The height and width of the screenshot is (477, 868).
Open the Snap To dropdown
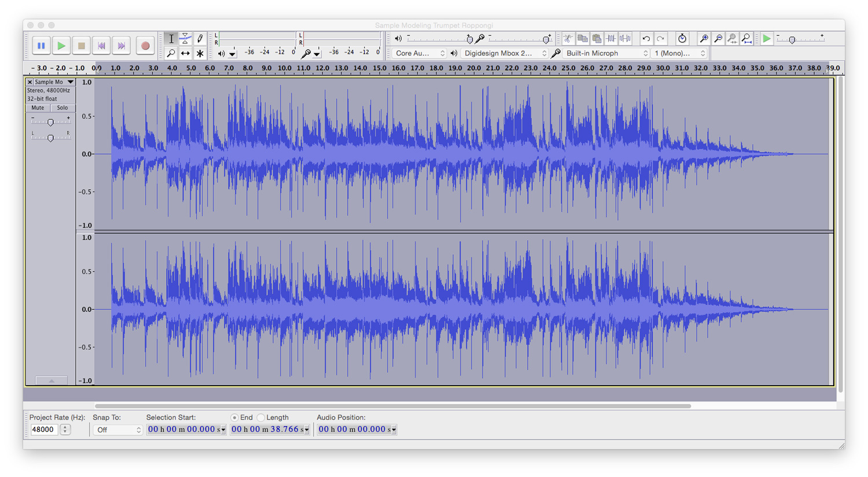(x=117, y=429)
